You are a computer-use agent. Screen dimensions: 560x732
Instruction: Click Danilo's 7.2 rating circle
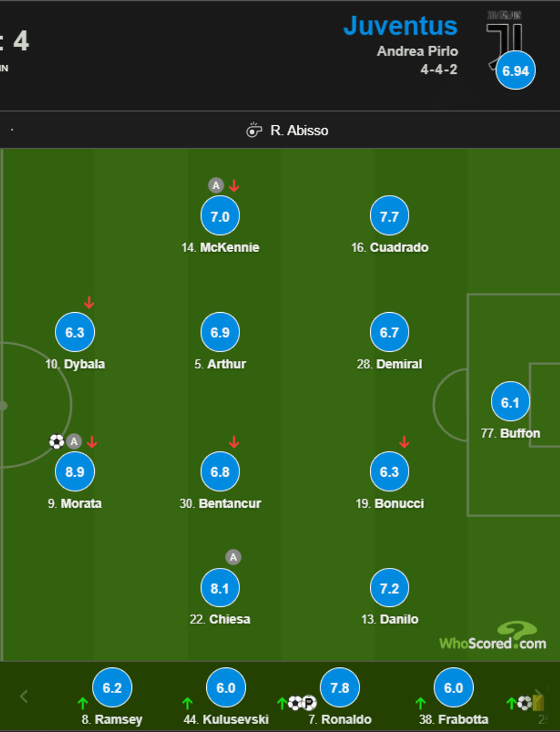[x=389, y=588]
